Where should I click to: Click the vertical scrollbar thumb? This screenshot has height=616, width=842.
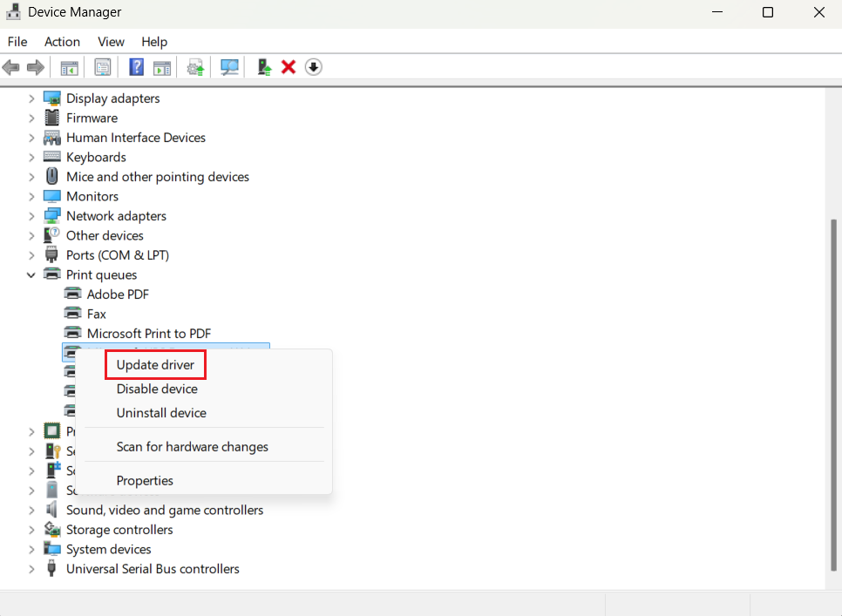click(x=832, y=392)
